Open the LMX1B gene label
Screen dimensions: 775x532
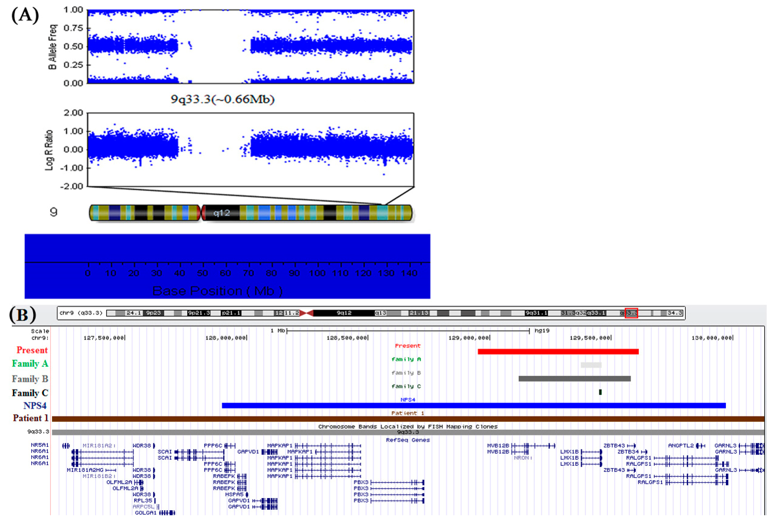pos(569,452)
